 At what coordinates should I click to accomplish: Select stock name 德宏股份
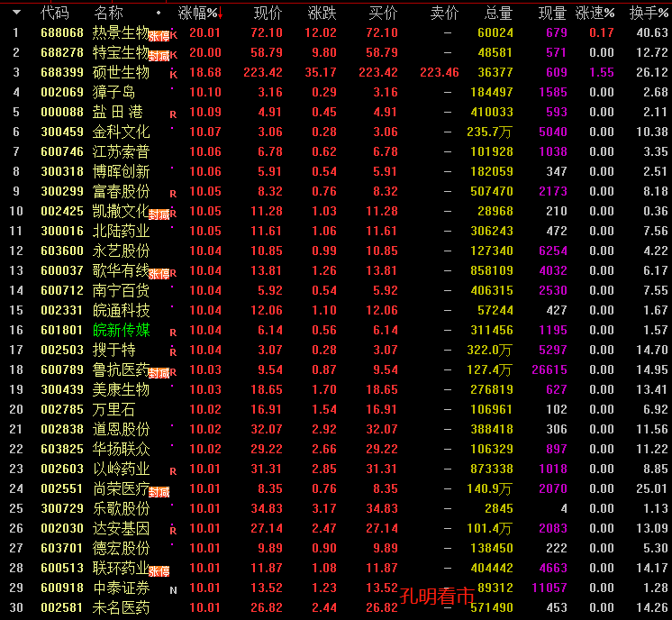(121, 548)
